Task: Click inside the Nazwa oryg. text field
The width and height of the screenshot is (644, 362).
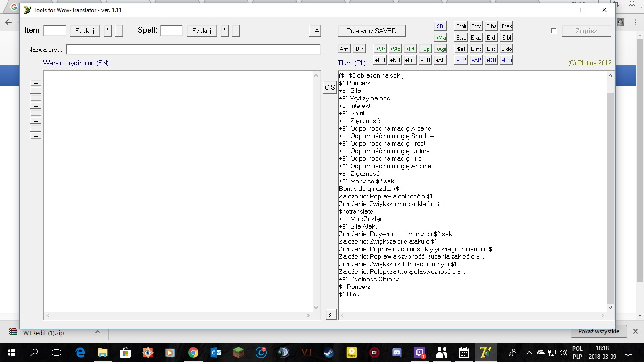Action: [x=193, y=49]
